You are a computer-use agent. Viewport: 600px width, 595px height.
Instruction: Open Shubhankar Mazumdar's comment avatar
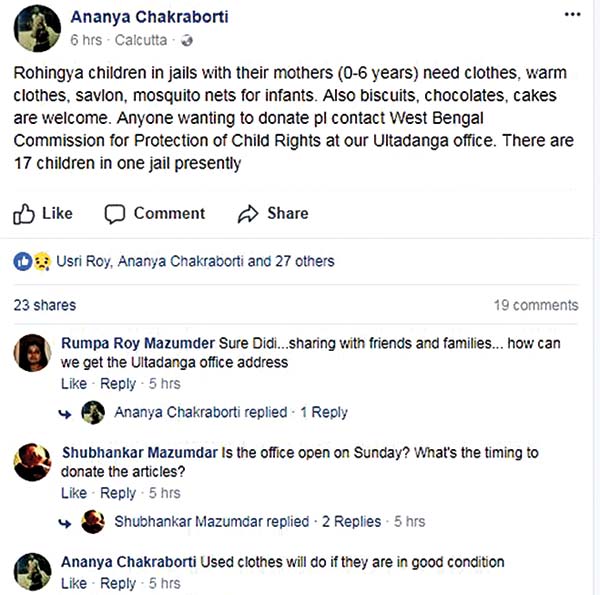[33, 463]
